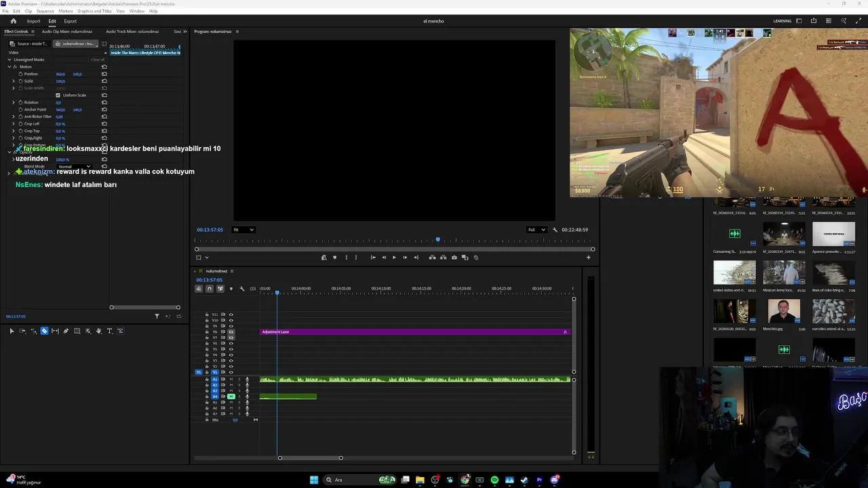Expand the Rotation property
Screen dimensions: 868x488
(x=14, y=102)
